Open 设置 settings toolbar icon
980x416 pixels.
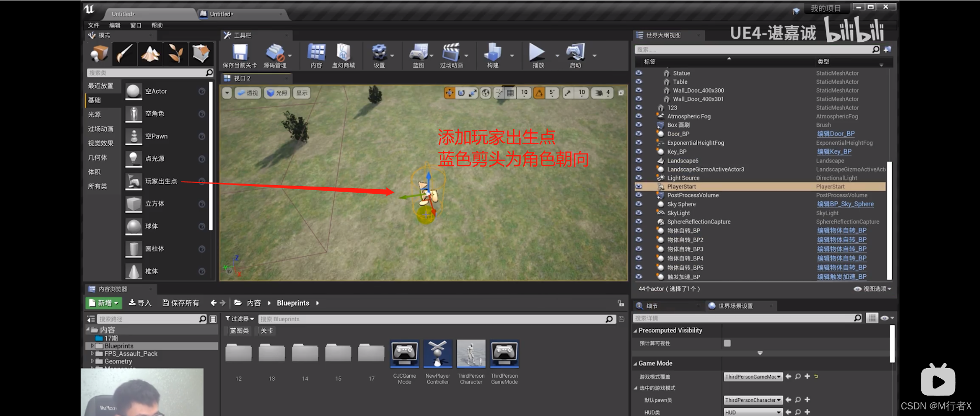pyautogui.click(x=379, y=56)
